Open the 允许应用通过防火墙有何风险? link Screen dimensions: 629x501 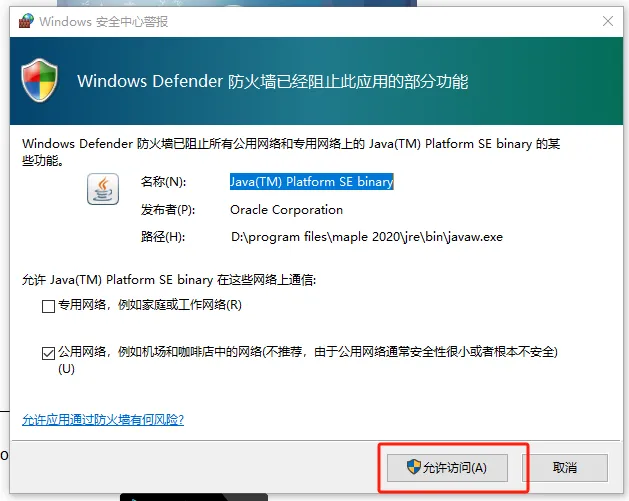(103, 420)
